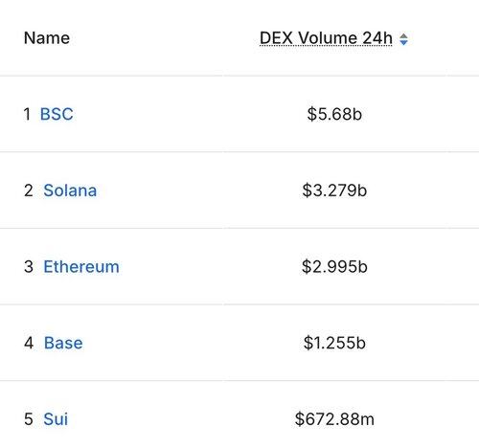Select the $1.255b volume cell
Screen dimensions: 479x448
click(334, 343)
